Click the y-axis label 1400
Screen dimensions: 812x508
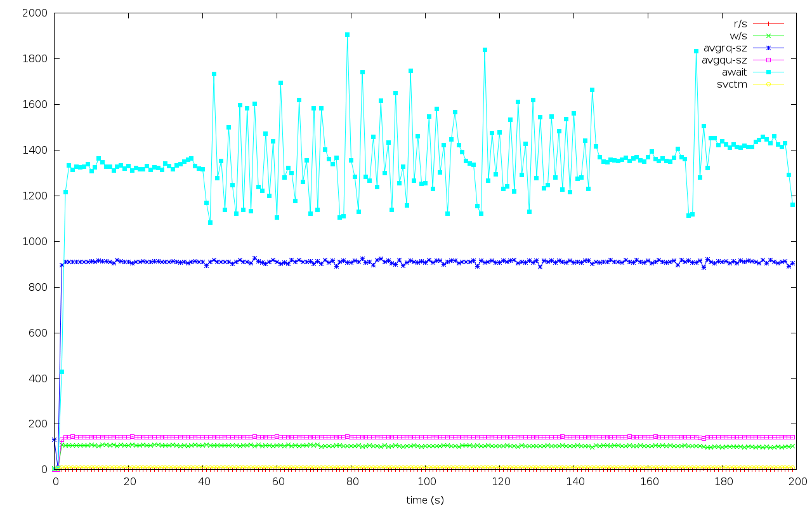[36, 150]
